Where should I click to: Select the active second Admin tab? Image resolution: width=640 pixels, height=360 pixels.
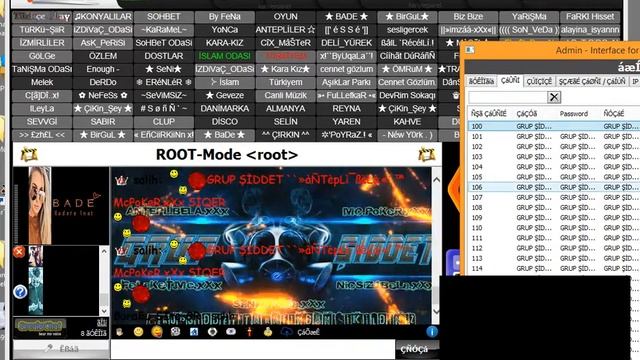(510, 80)
